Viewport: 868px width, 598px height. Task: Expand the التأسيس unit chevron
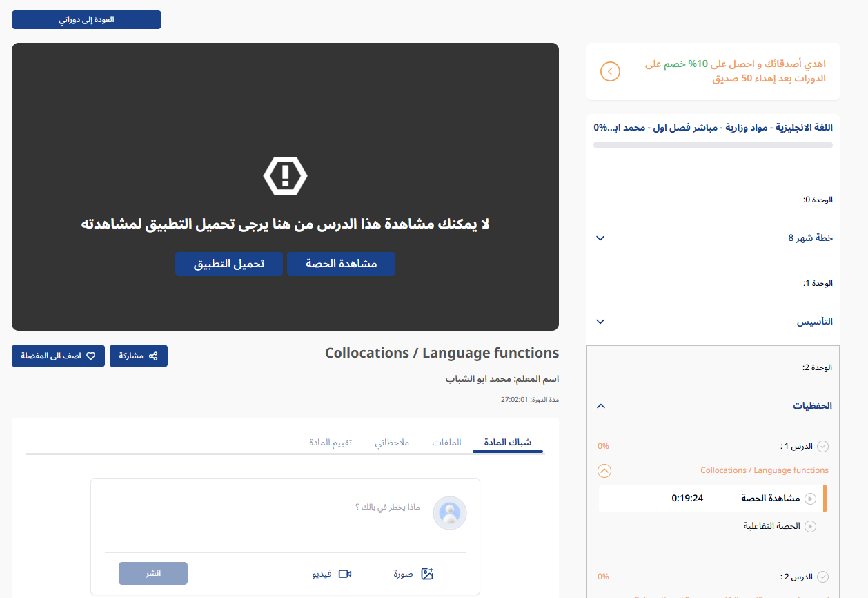(600, 321)
